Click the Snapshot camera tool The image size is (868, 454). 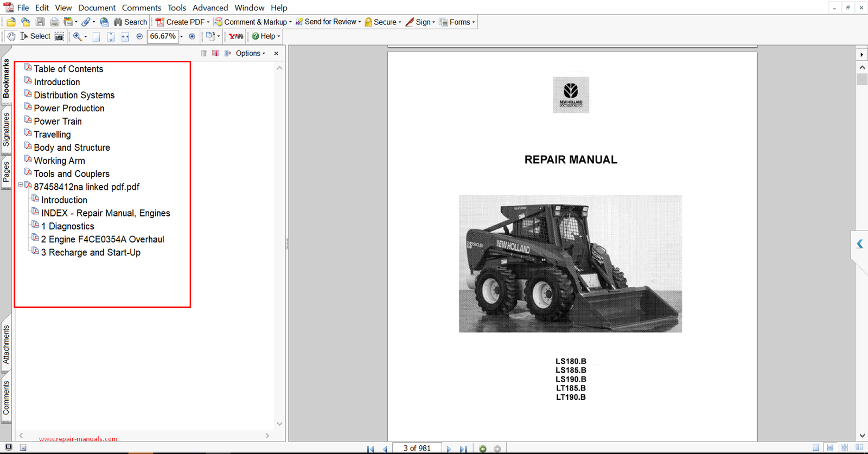click(x=59, y=36)
